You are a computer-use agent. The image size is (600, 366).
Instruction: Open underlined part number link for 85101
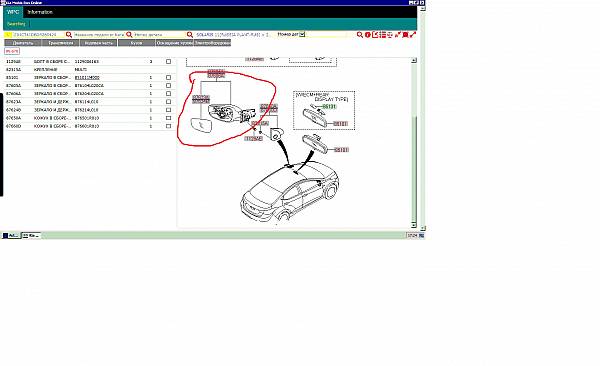pos(87,78)
